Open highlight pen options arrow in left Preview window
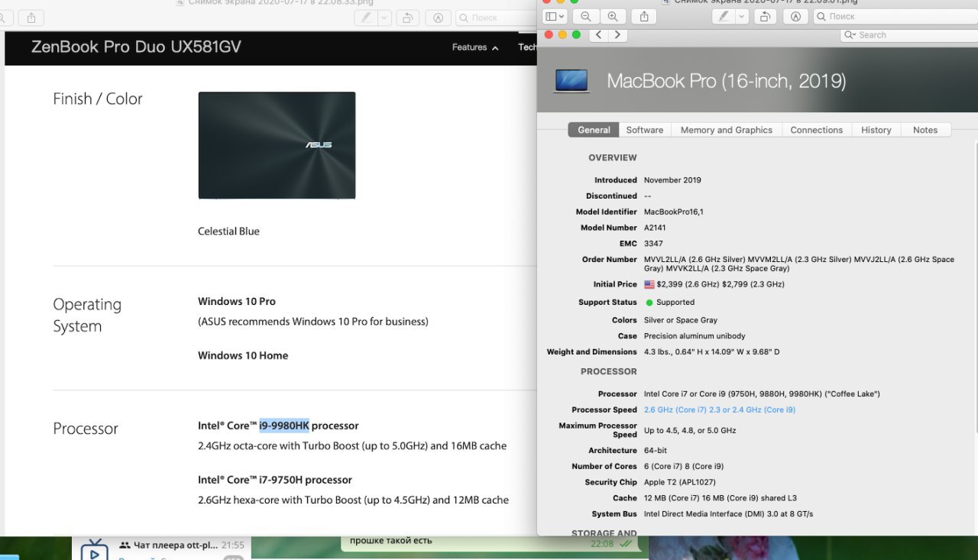The height and width of the screenshot is (560, 978). tap(384, 17)
